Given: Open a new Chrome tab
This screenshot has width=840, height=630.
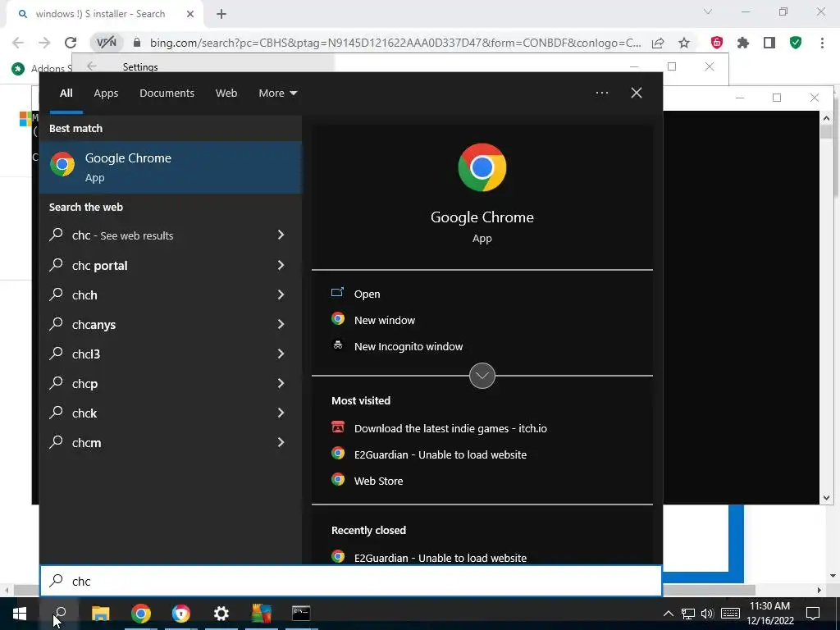Looking at the screenshot, I should (x=221, y=14).
